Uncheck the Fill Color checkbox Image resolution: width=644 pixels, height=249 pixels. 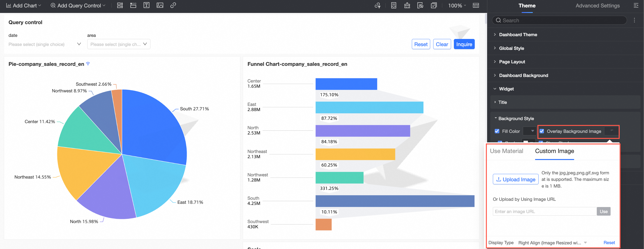pyautogui.click(x=497, y=131)
